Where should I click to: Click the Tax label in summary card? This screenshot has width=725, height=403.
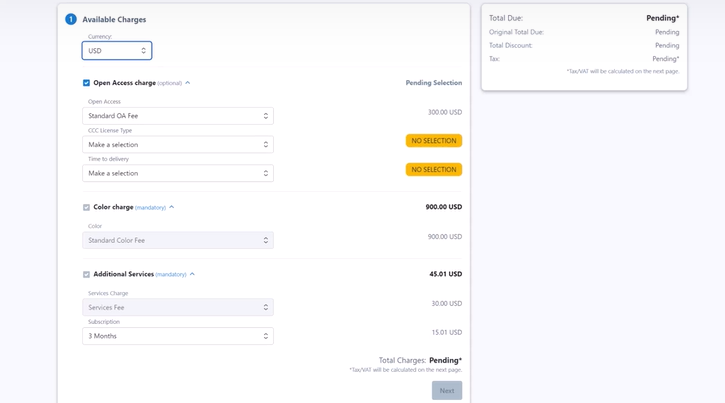494,59
